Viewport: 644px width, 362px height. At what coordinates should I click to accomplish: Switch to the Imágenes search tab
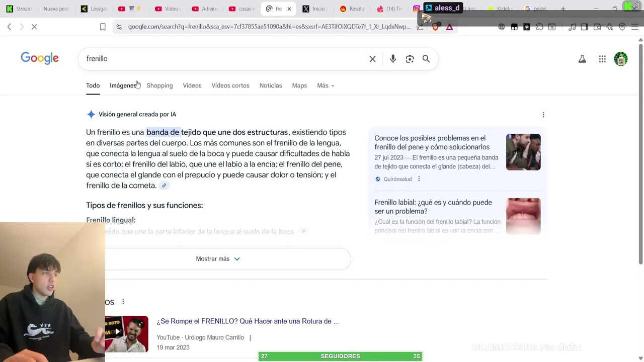click(123, 85)
